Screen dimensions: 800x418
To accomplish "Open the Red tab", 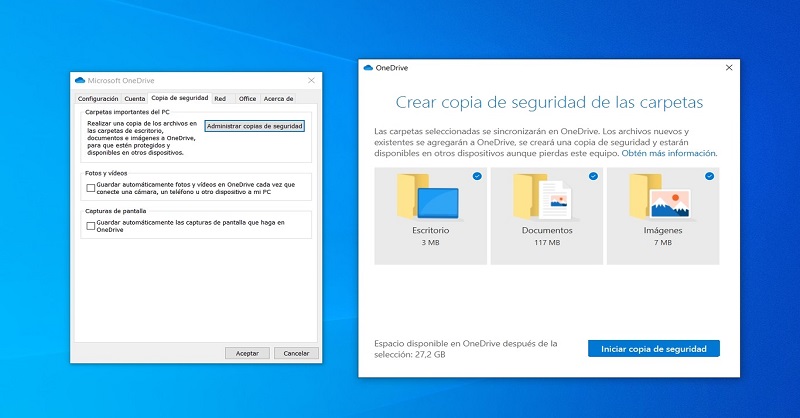I will 220,99.
